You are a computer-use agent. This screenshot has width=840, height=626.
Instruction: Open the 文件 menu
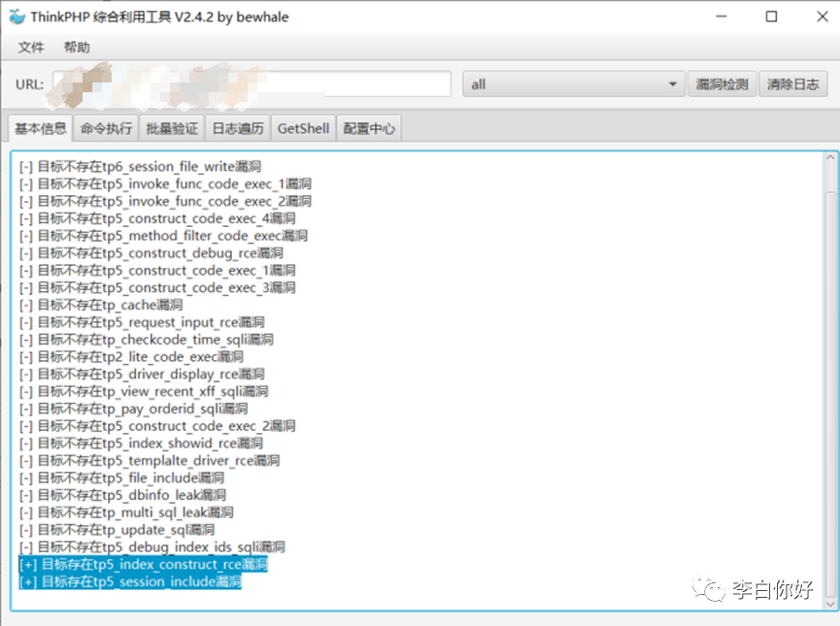tap(30, 48)
